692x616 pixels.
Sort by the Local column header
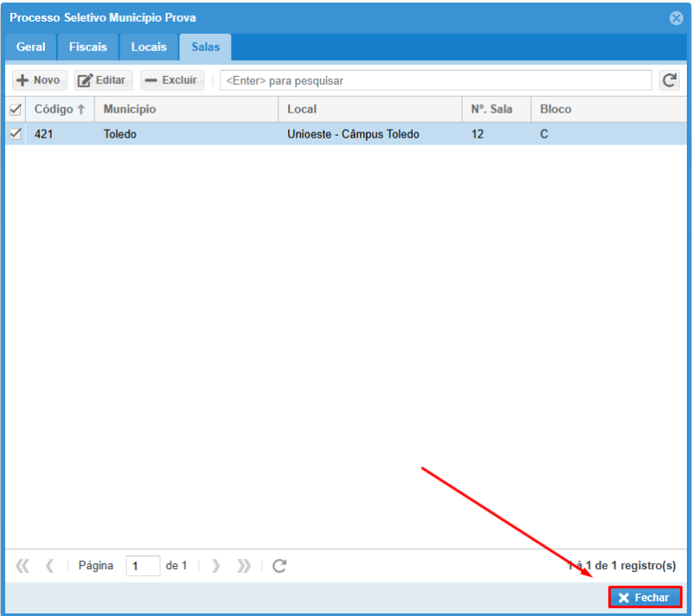pyautogui.click(x=302, y=110)
